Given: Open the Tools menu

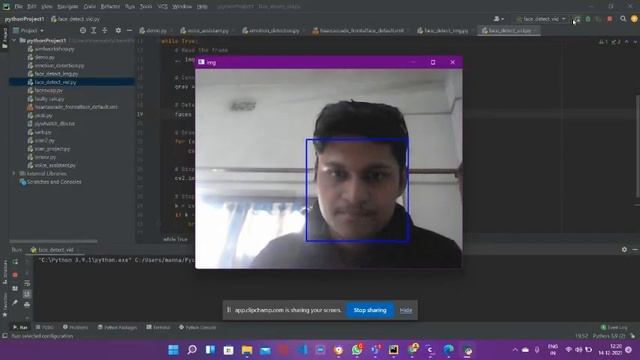Looking at the screenshot, I should coord(146,7).
